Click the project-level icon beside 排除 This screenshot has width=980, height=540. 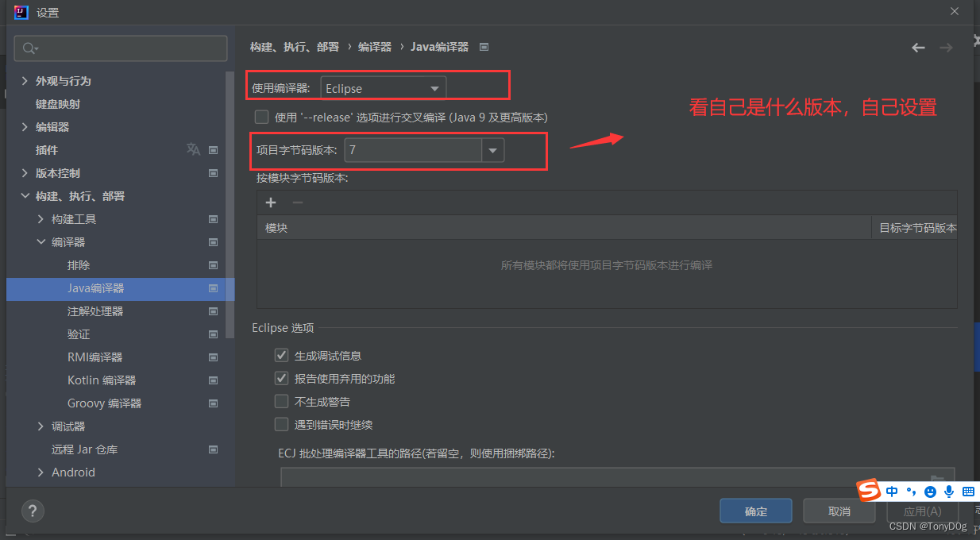tap(213, 265)
